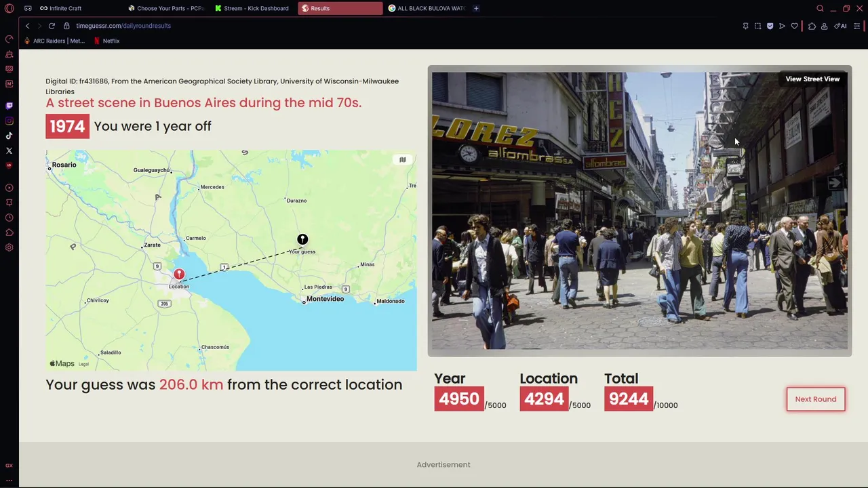Click the Total score 9244
This screenshot has width=868, height=488.
tap(629, 399)
